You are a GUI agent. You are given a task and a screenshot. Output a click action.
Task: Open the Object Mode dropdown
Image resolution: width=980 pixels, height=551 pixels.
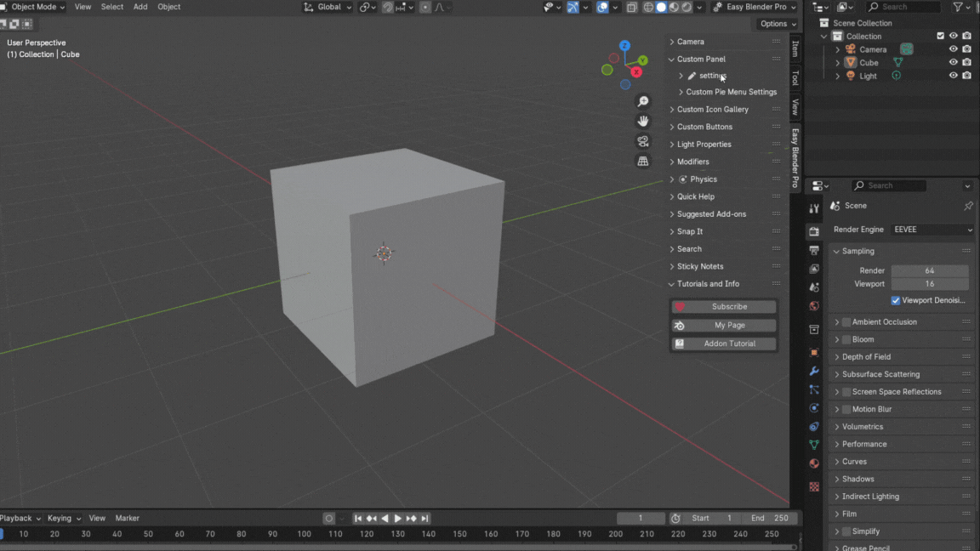(x=34, y=7)
